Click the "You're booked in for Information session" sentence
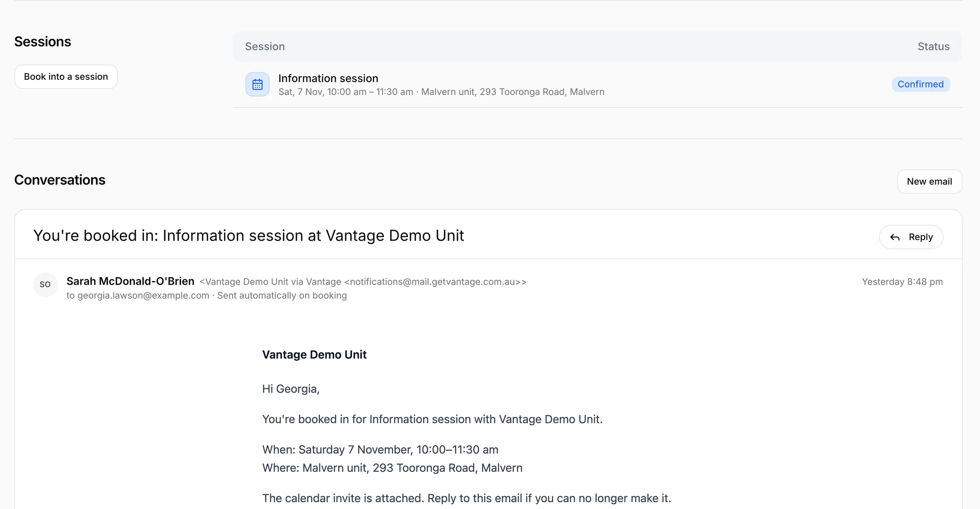The image size is (980, 509). tap(432, 419)
